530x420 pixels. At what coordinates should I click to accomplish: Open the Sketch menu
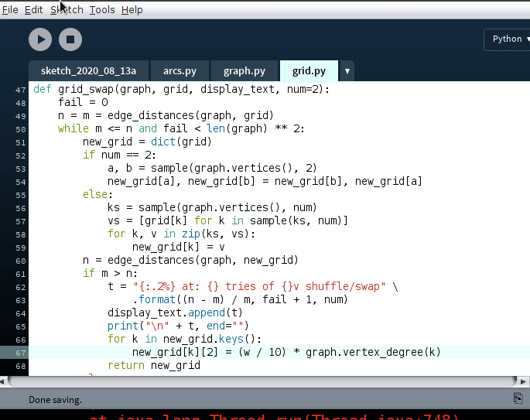tap(67, 9)
